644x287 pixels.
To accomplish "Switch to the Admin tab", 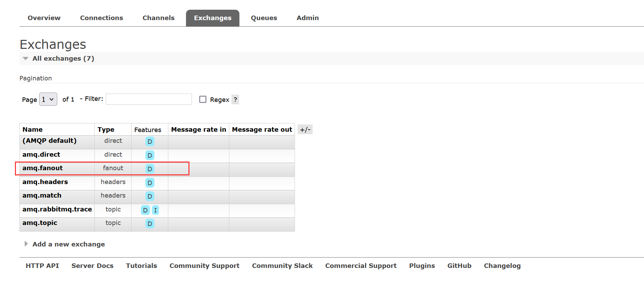I will pyautogui.click(x=308, y=18).
